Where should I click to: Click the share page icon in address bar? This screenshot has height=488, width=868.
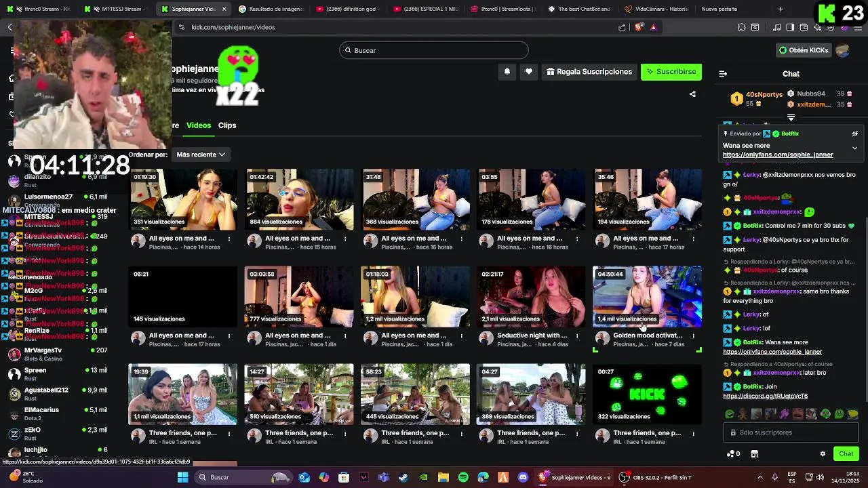pyautogui.click(x=622, y=27)
